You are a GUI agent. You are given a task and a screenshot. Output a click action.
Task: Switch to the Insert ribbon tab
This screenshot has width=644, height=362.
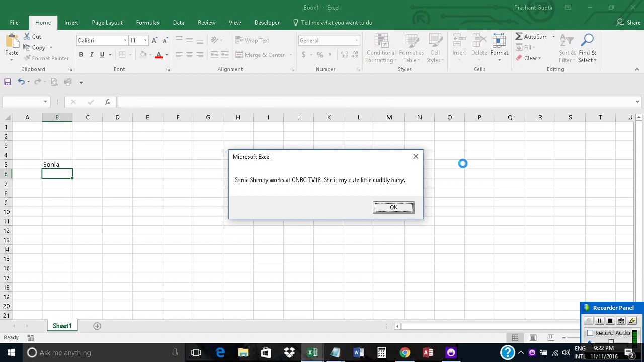[x=71, y=23]
